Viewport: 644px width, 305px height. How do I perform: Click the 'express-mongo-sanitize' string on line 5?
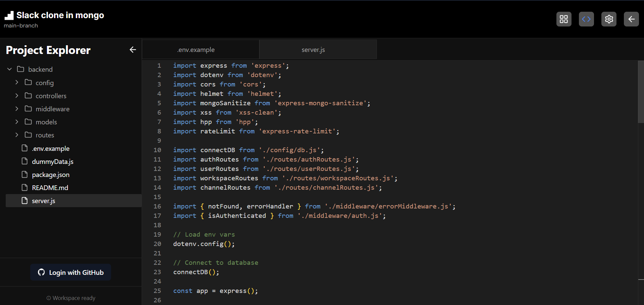click(x=320, y=103)
